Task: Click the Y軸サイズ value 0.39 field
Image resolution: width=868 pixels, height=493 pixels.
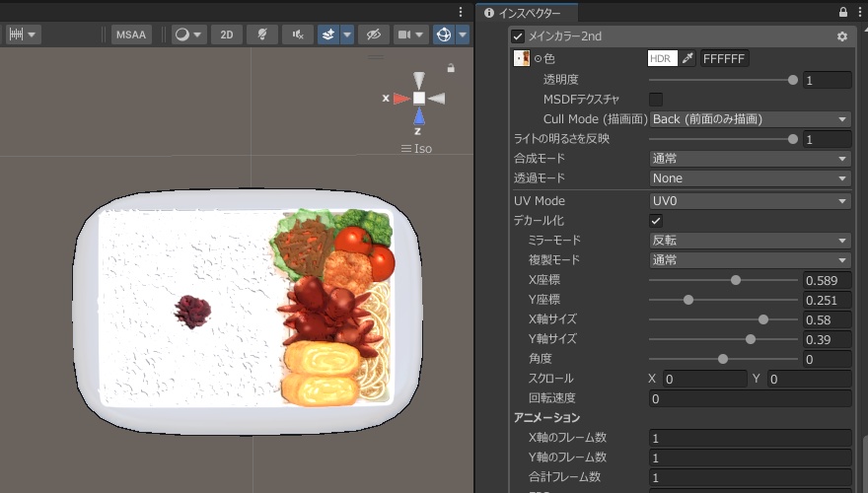Action: [827, 340]
